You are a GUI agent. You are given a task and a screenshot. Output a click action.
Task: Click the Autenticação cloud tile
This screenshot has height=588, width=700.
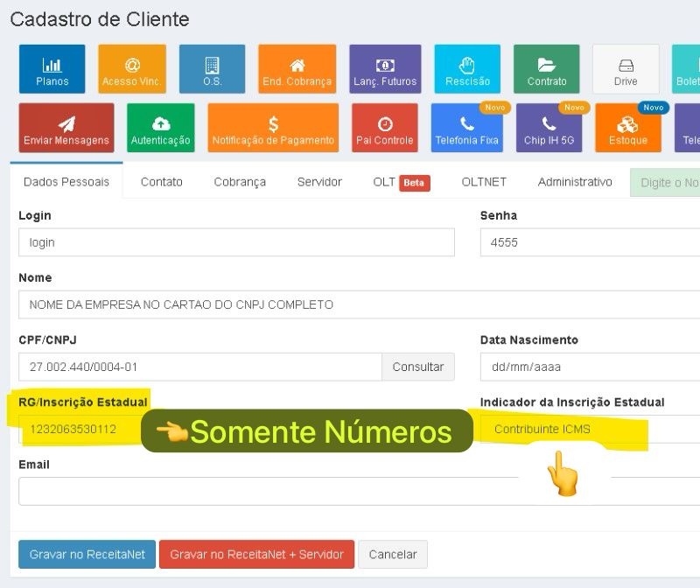click(160, 128)
